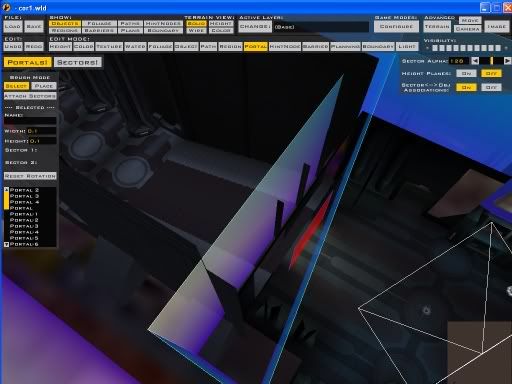512x384 pixels.
Task: Click the Sector Alpha slider track
Action: 491,61
